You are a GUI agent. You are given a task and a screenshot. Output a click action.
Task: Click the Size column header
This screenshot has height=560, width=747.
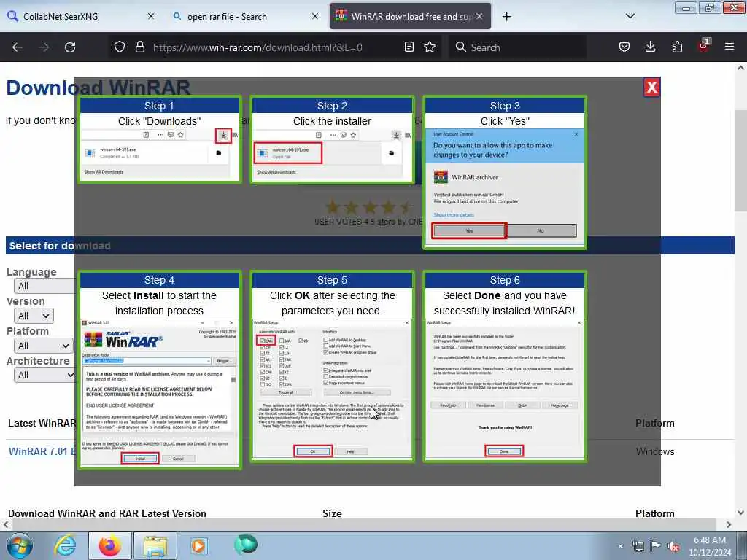tap(332, 513)
